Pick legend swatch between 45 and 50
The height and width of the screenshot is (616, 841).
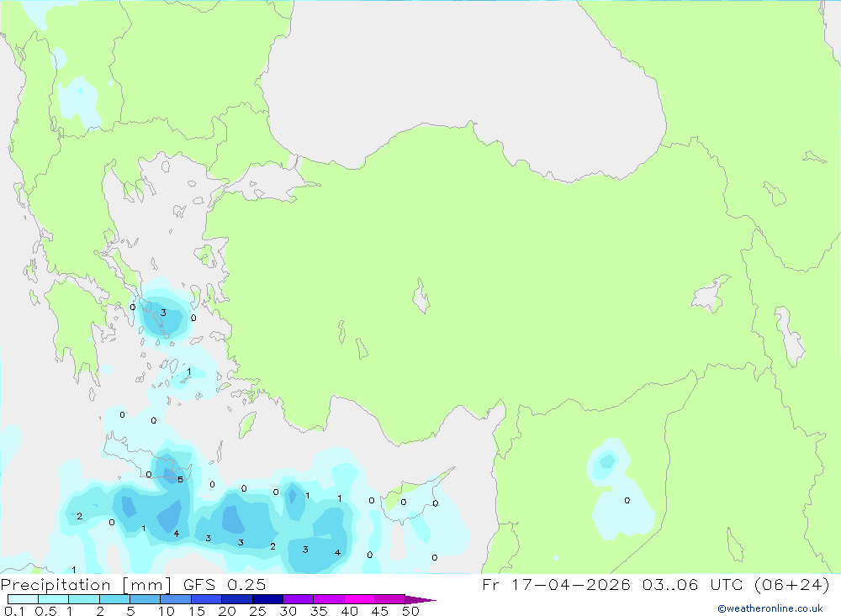click(390, 599)
